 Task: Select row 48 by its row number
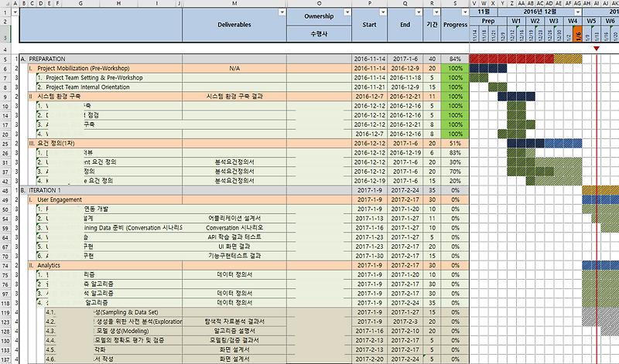[x=5, y=190]
